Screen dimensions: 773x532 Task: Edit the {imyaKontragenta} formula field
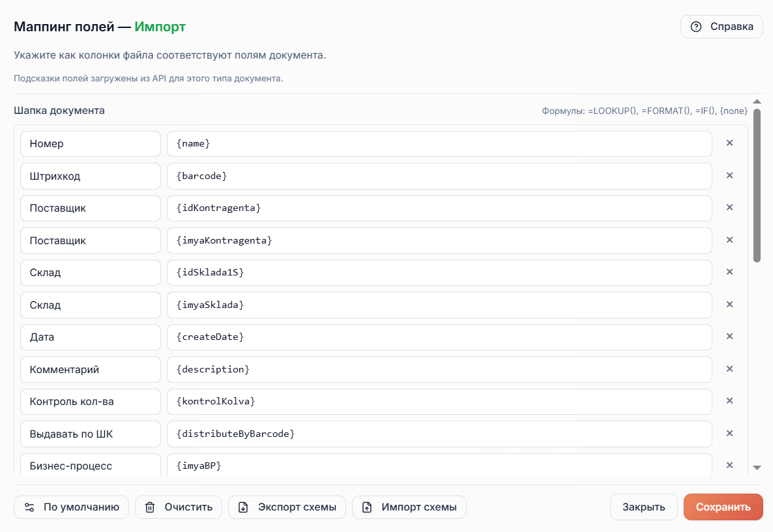click(x=439, y=240)
